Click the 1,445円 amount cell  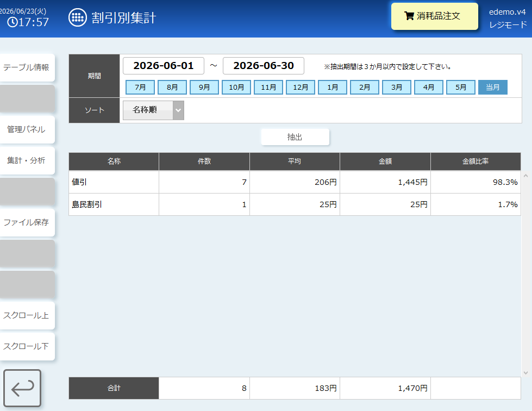point(385,182)
